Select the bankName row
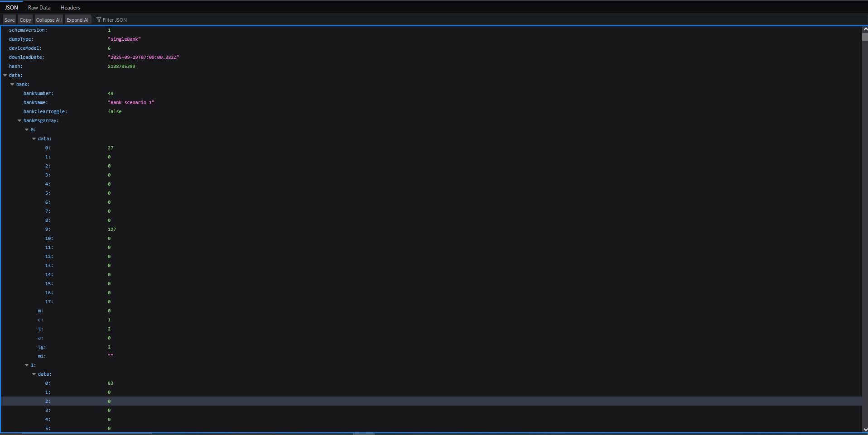The image size is (868, 435). [431, 103]
